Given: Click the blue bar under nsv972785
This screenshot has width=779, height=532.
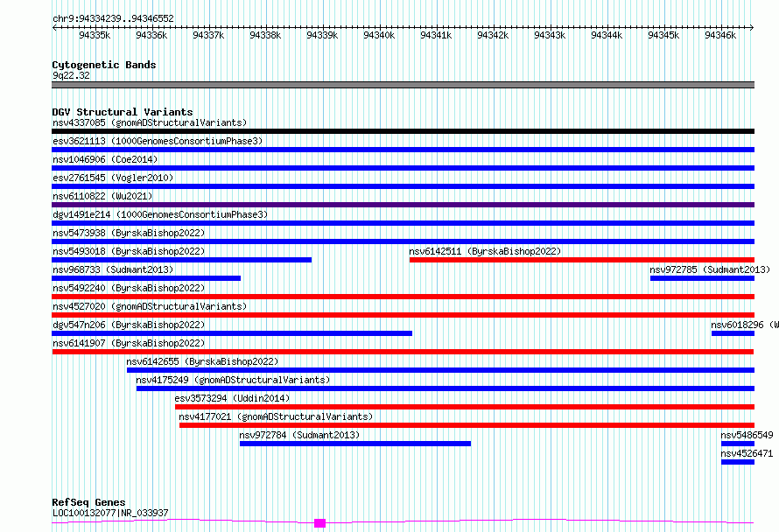Looking at the screenshot, I should (703, 278).
